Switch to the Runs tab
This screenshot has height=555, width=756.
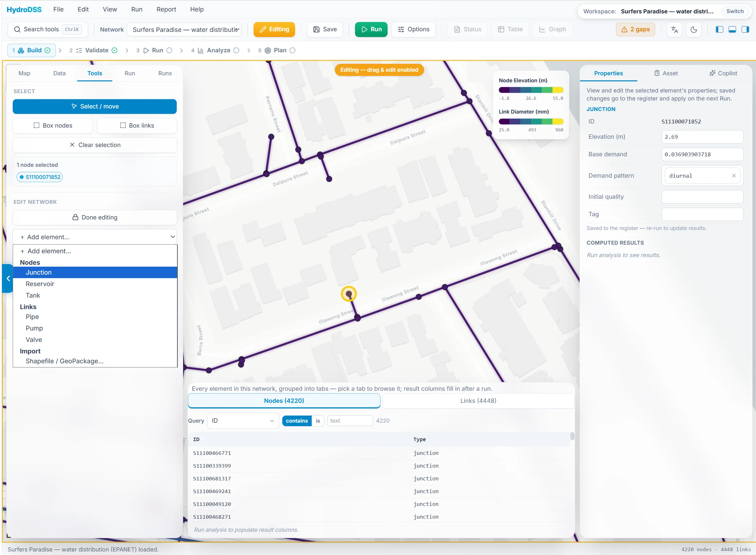pos(165,73)
